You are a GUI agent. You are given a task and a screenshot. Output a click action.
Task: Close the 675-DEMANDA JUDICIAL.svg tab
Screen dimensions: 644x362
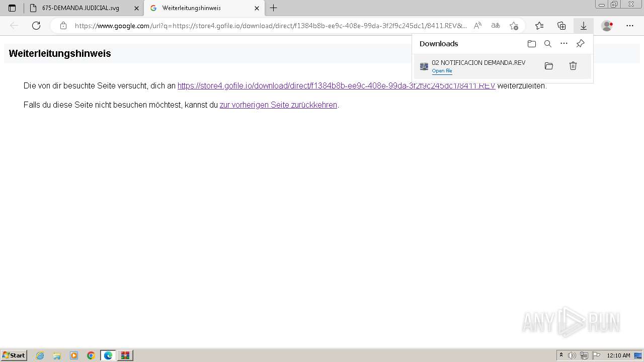pos(136,8)
